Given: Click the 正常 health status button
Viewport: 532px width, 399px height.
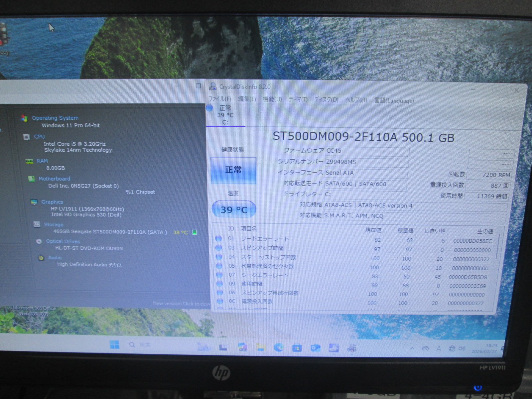Looking at the screenshot, I should coord(233,170).
